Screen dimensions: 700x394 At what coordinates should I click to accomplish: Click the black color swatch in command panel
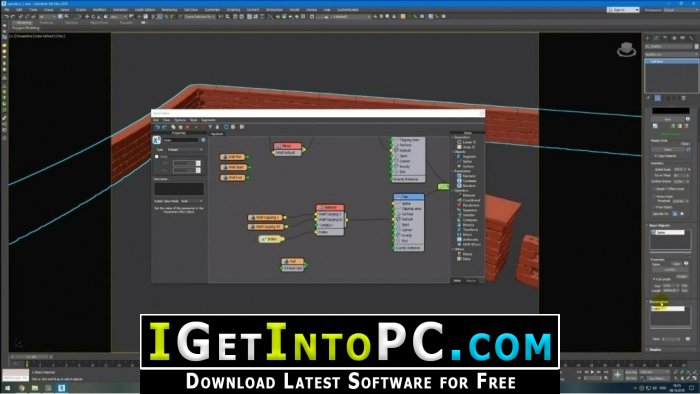[x=671, y=111]
